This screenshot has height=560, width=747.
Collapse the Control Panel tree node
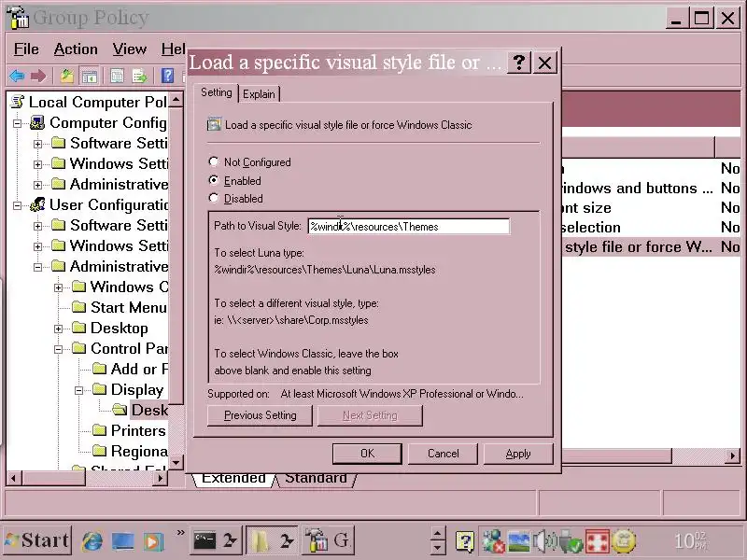tap(58, 349)
